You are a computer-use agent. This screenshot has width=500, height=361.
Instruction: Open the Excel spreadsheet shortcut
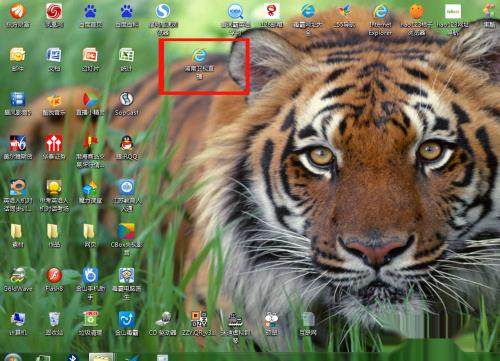(x=126, y=55)
